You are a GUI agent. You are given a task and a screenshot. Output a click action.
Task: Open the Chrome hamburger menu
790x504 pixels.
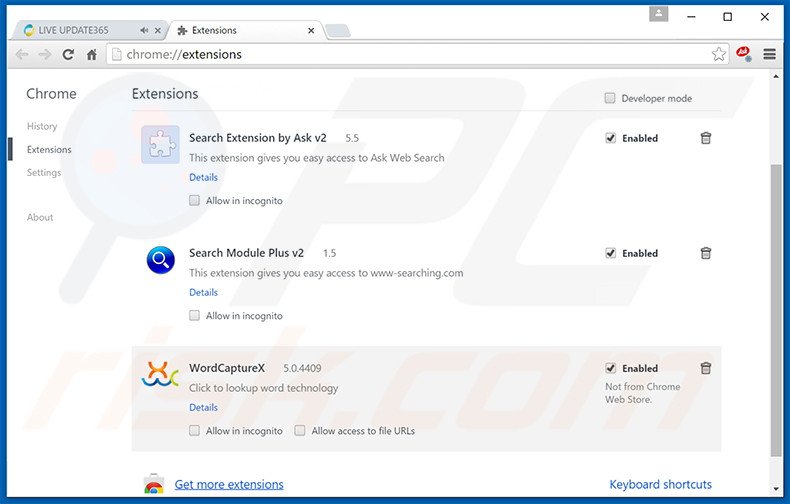click(769, 54)
